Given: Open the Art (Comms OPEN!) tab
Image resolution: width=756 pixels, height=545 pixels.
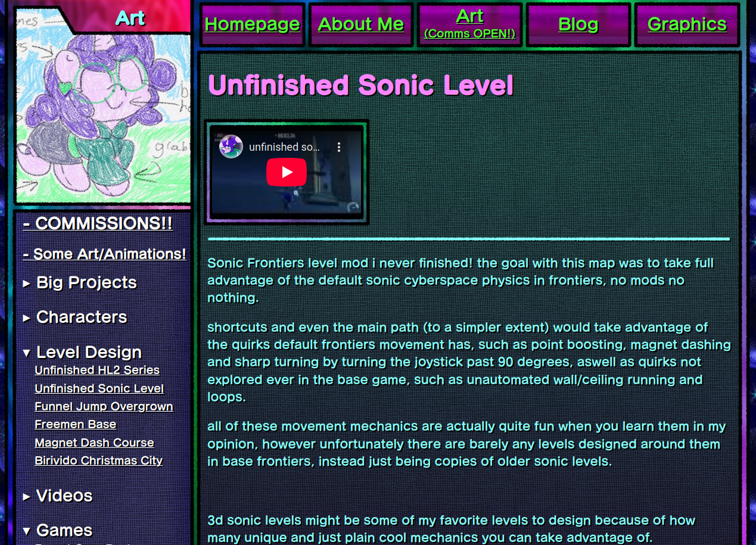Looking at the screenshot, I should (469, 24).
